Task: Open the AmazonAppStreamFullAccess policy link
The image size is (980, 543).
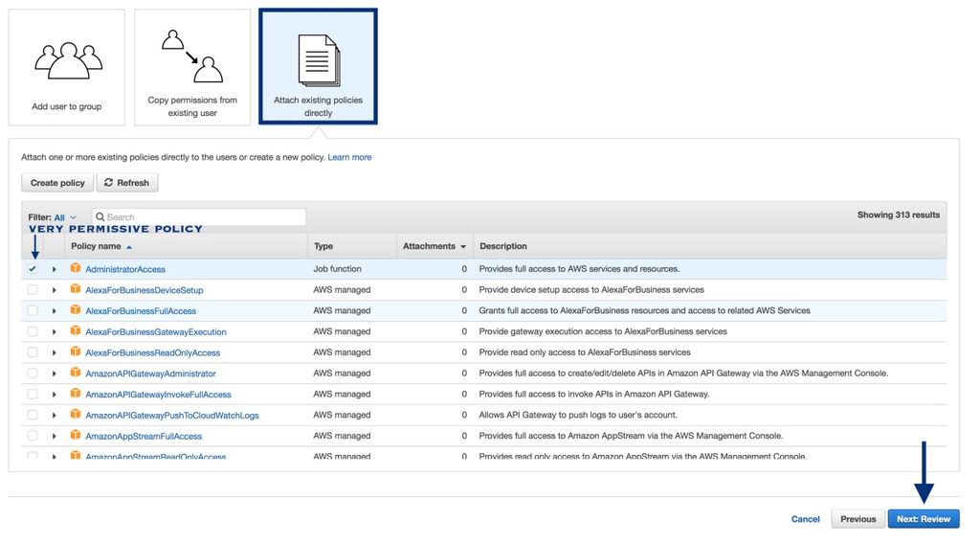Action: [144, 437]
